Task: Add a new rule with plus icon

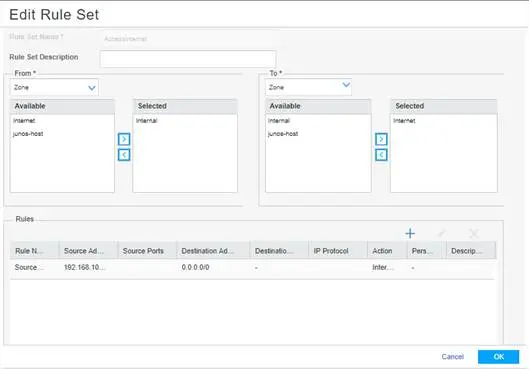Action: click(x=410, y=233)
